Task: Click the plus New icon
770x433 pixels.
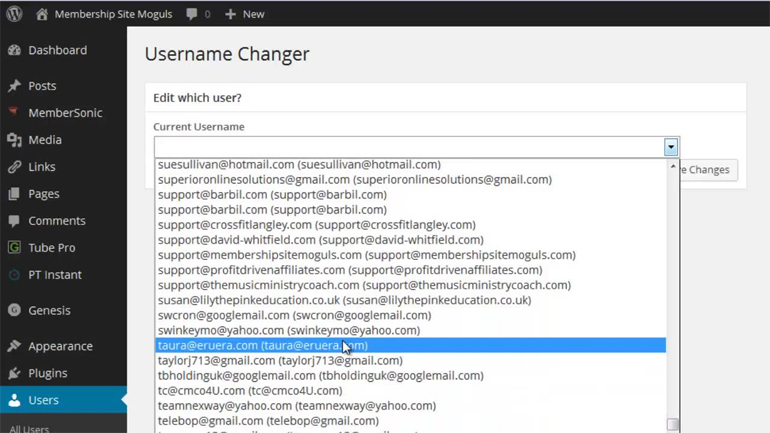Action: [230, 14]
